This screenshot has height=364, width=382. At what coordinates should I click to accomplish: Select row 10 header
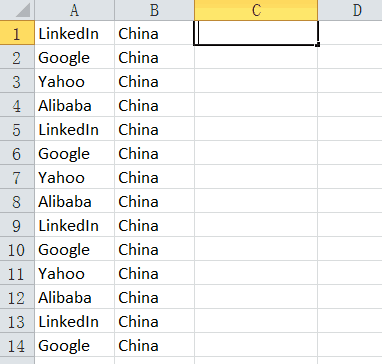pos(17,249)
